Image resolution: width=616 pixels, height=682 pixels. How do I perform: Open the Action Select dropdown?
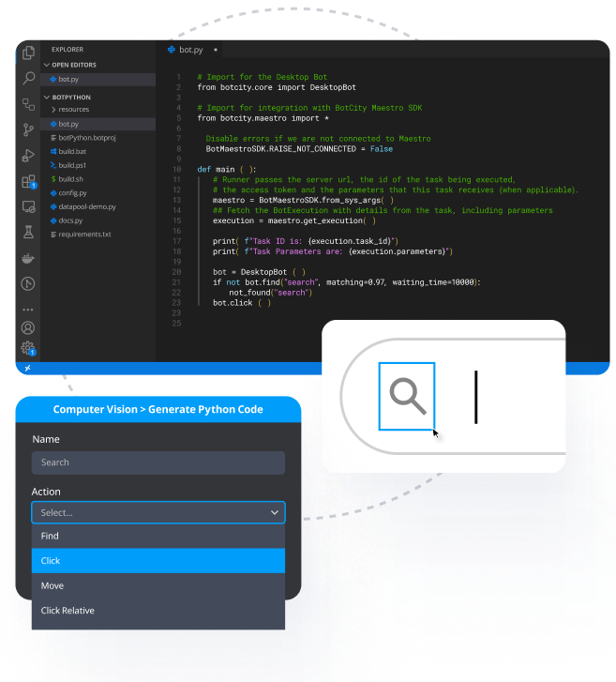pos(158,512)
